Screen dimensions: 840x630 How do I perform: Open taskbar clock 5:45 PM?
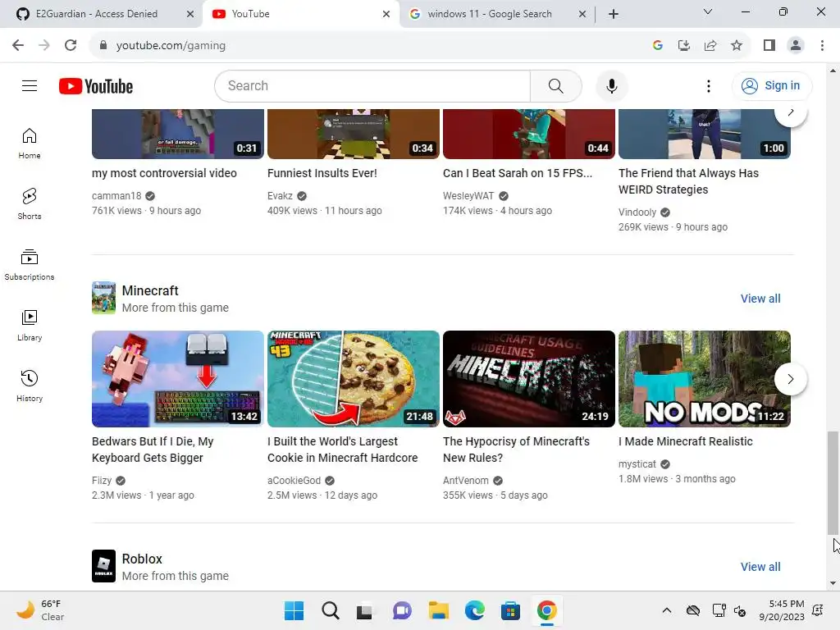[x=782, y=610]
